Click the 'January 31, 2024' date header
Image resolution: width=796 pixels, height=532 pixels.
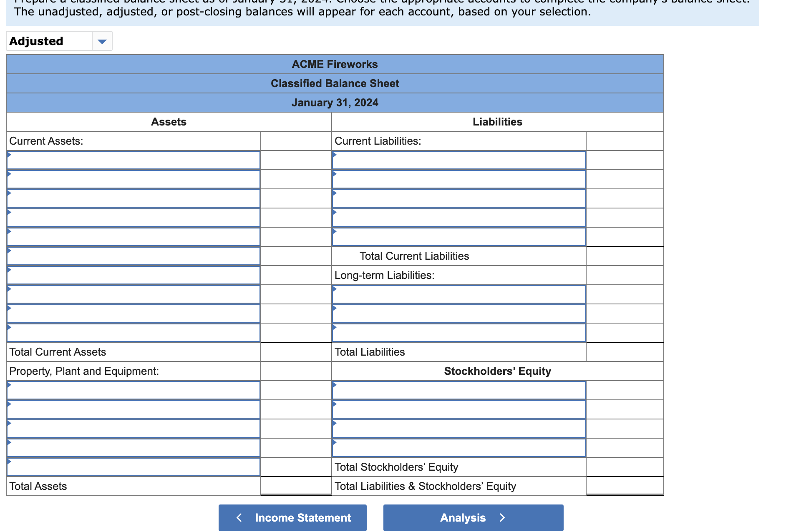pos(335,103)
